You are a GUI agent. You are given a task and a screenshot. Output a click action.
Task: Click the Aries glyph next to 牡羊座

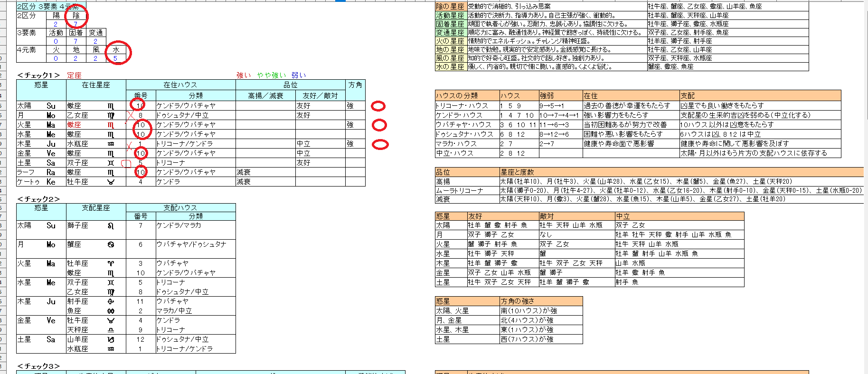(111, 263)
